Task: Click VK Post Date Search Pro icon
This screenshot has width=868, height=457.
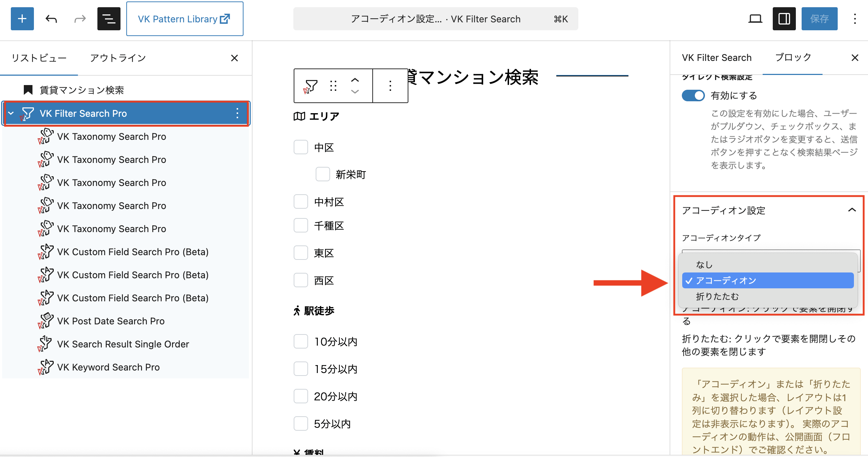Action: tap(45, 321)
